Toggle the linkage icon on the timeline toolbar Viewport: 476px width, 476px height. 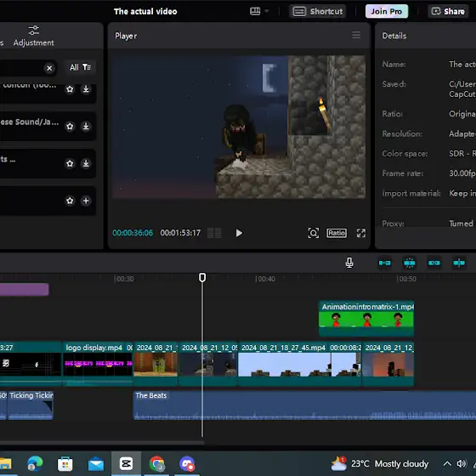tap(434, 263)
